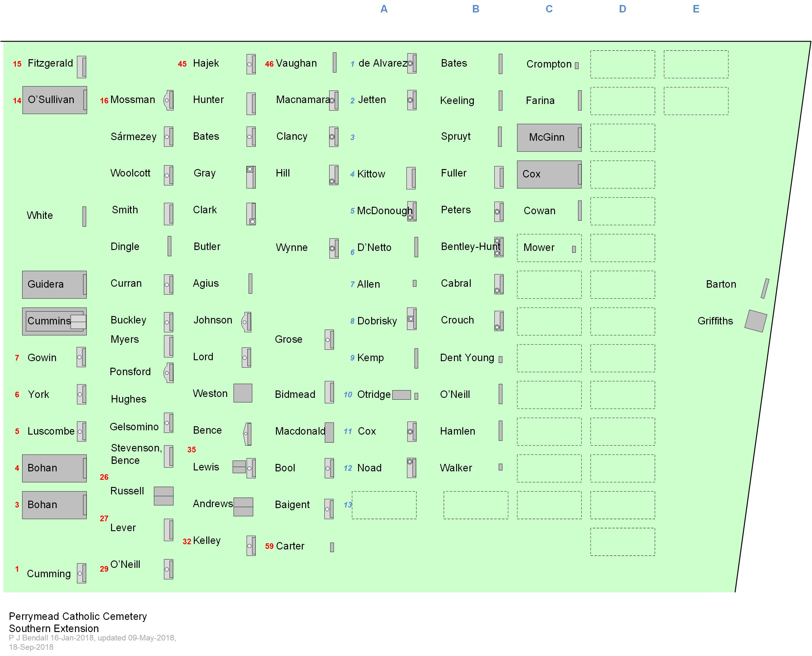The image size is (812, 656).
Task: Click the Griffiths square grave icon
Action: (x=756, y=321)
